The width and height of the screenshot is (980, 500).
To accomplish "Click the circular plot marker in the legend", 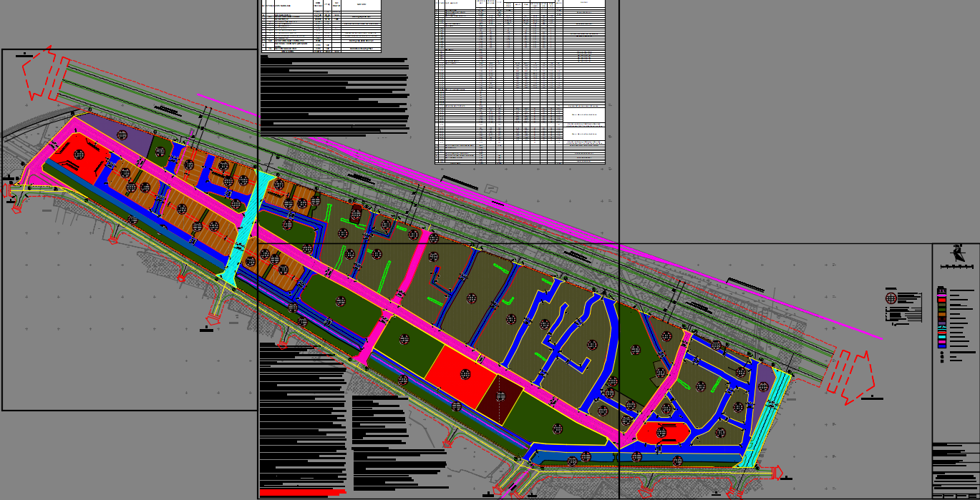I will (x=891, y=298).
